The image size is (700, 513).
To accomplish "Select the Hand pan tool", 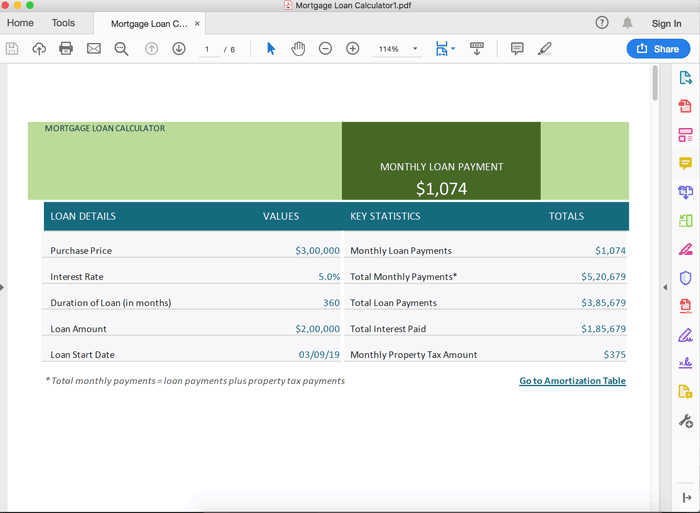I will 298,48.
